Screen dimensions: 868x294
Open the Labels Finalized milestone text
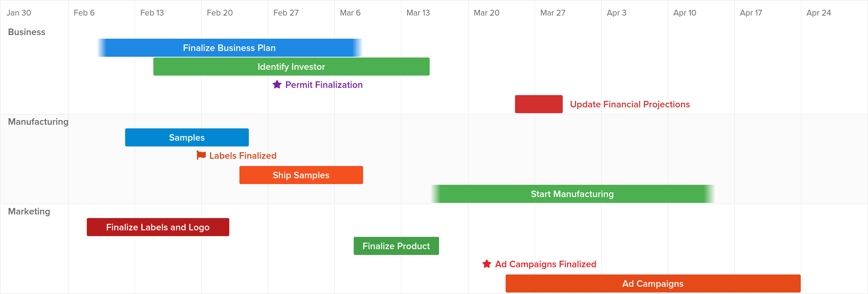tap(243, 155)
